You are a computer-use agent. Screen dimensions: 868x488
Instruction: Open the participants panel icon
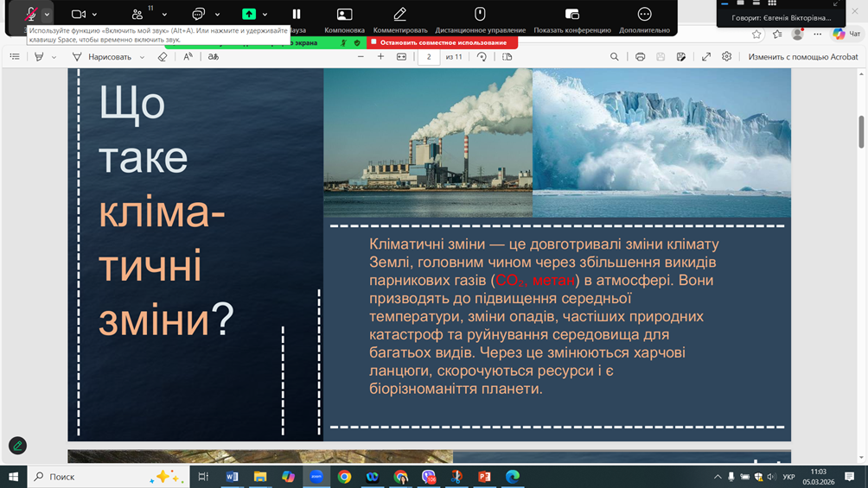[x=137, y=14]
